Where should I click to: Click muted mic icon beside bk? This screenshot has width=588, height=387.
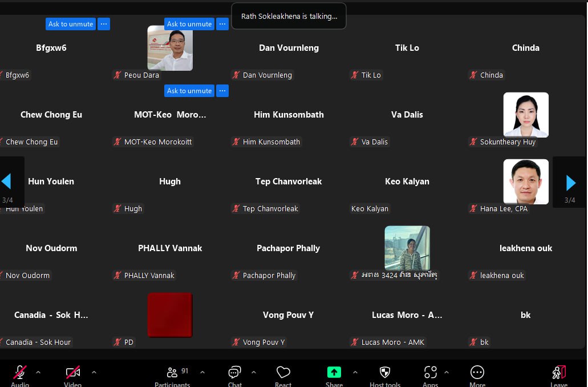[x=473, y=342]
